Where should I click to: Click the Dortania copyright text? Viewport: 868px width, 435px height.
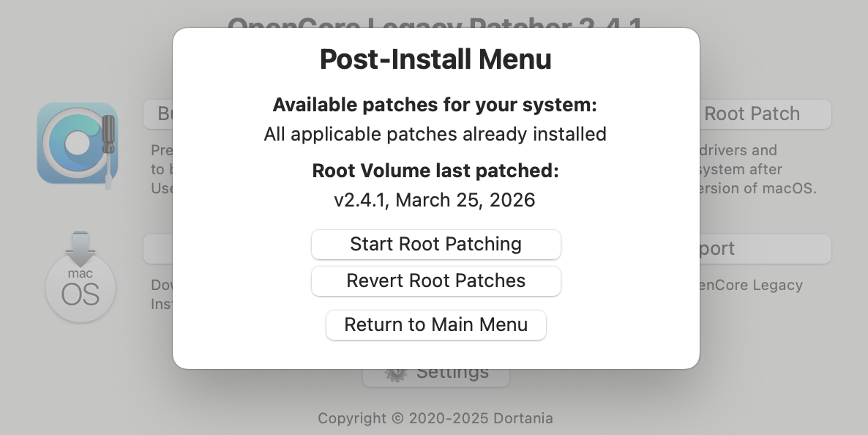click(x=435, y=419)
